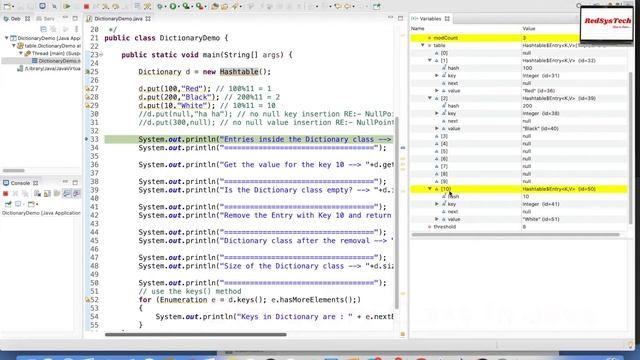Select the "White" value row
This screenshot has height=360, width=640.
point(518,219)
